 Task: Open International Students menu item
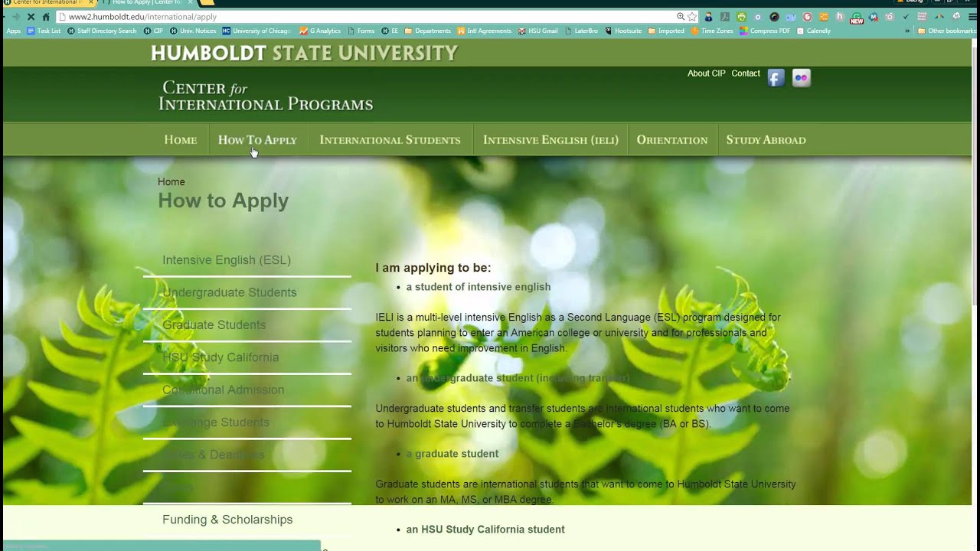[390, 140]
